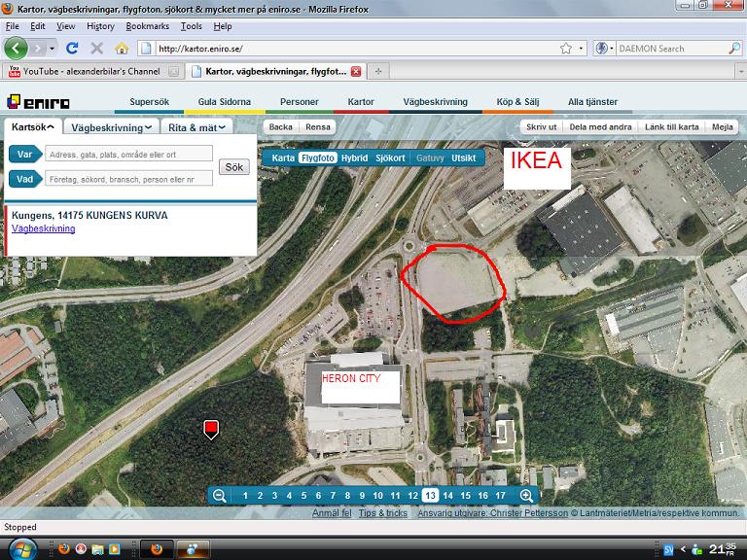Image resolution: width=747 pixels, height=560 pixels.
Task: Open the Edit menu
Action: tap(38, 26)
